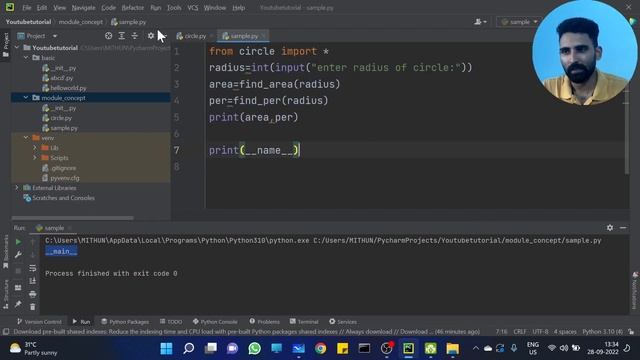Click Python 3.10 interpreter in status bar
Screen dimensions: 640x360
(x=602, y=332)
